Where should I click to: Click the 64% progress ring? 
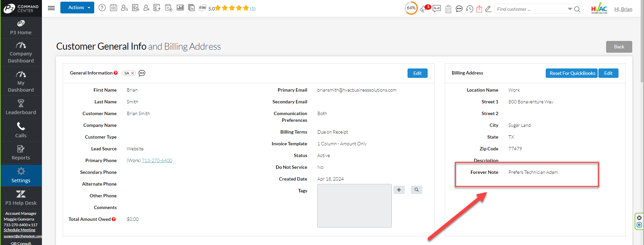[411, 8]
